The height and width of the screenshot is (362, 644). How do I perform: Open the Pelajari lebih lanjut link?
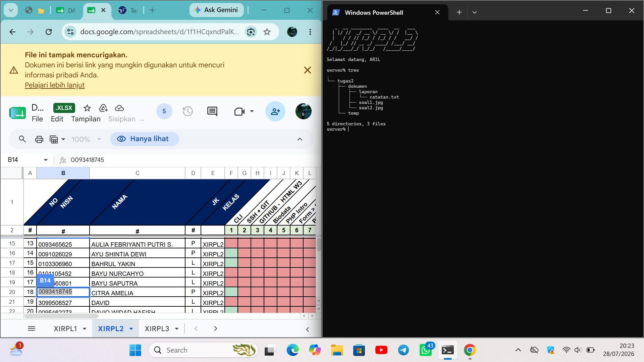coord(55,85)
